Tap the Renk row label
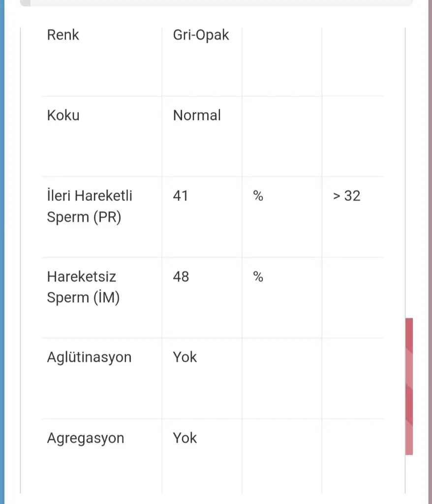The image size is (432, 504). 63,35
